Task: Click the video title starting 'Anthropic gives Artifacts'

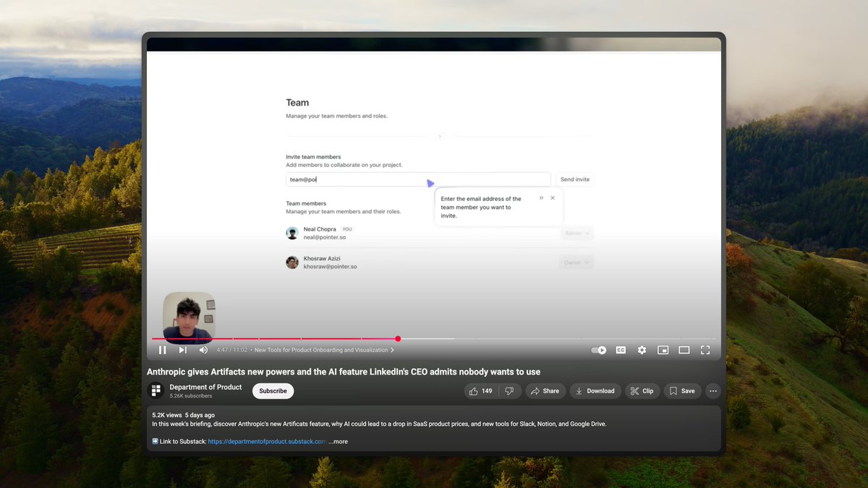Action: pos(344,372)
